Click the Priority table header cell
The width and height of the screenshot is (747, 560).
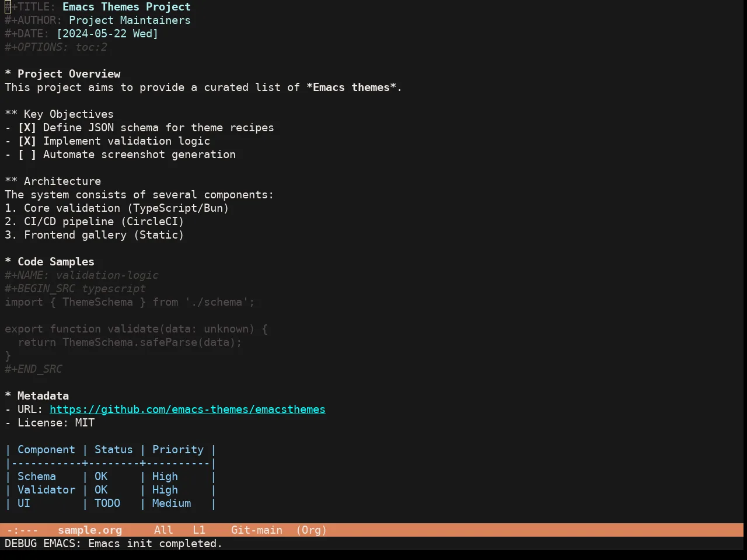[x=178, y=450]
